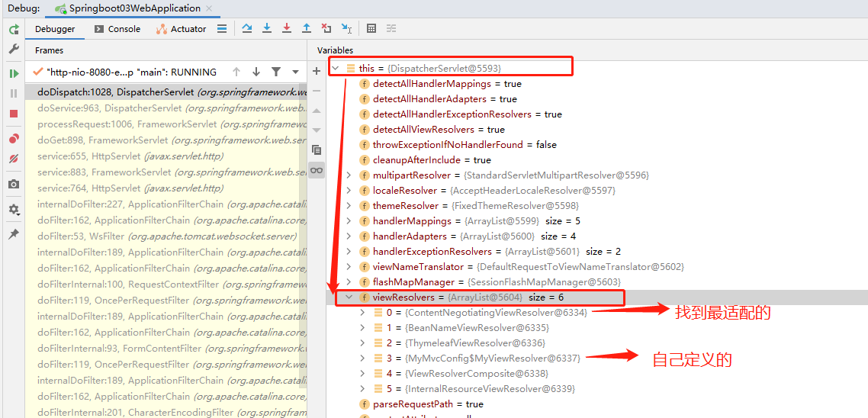Expand ThymeleafViewResolver element 2
Screen dimensions: 868x418
(x=362, y=342)
